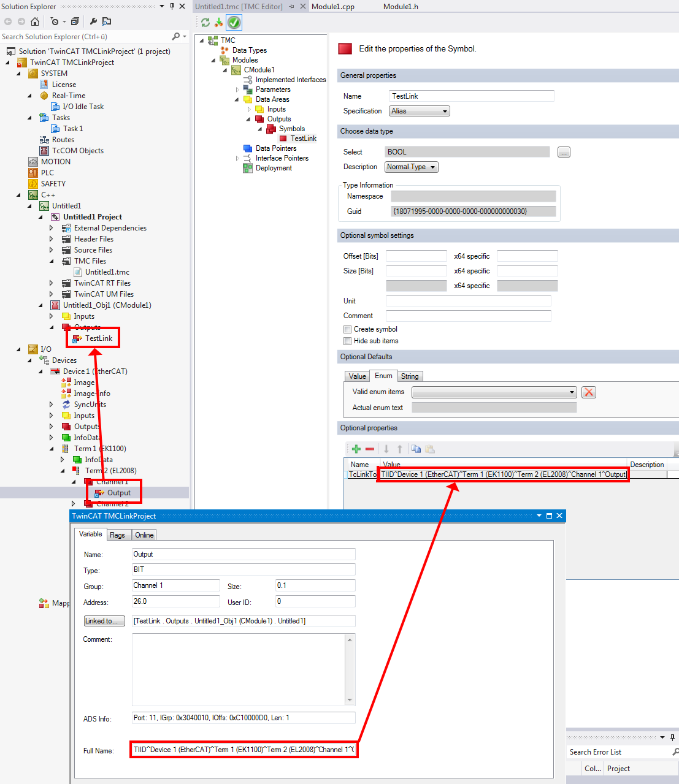Open Solution Explorer window position dropdown arrow
Image resolution: width=679 pixels, height=784 pixels.
(162, 6)
